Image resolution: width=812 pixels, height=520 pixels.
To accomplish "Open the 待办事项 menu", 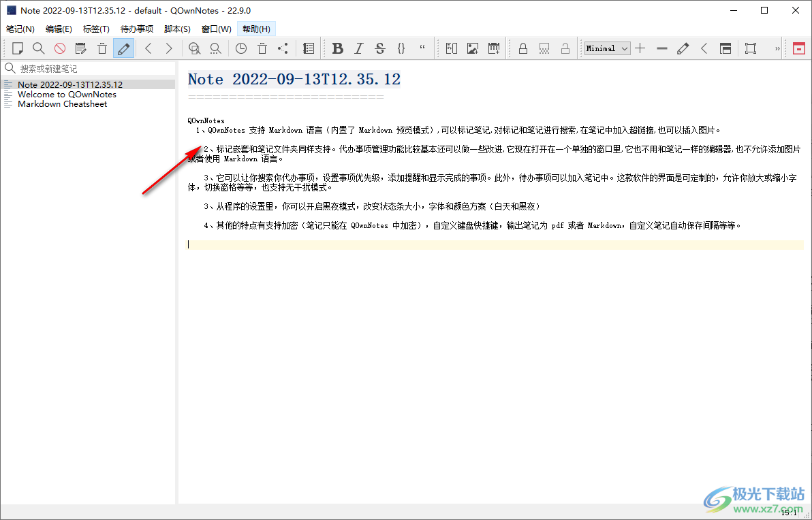I will (136, 29).
